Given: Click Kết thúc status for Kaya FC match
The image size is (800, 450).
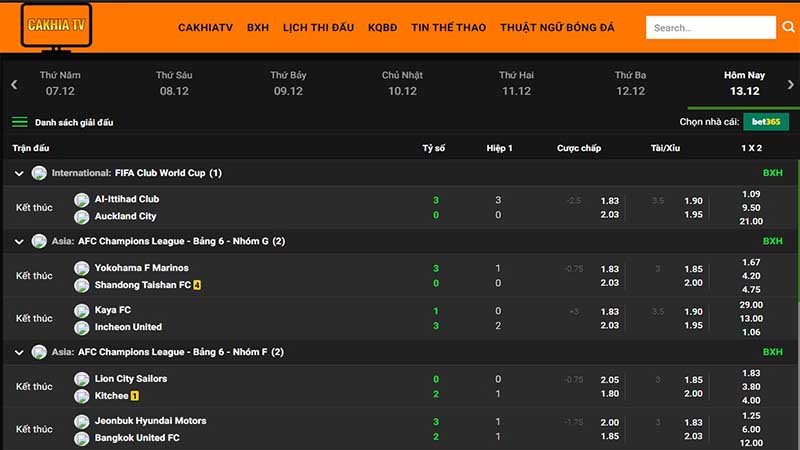Looking at the screenshot, I should [x=34, y=318].
